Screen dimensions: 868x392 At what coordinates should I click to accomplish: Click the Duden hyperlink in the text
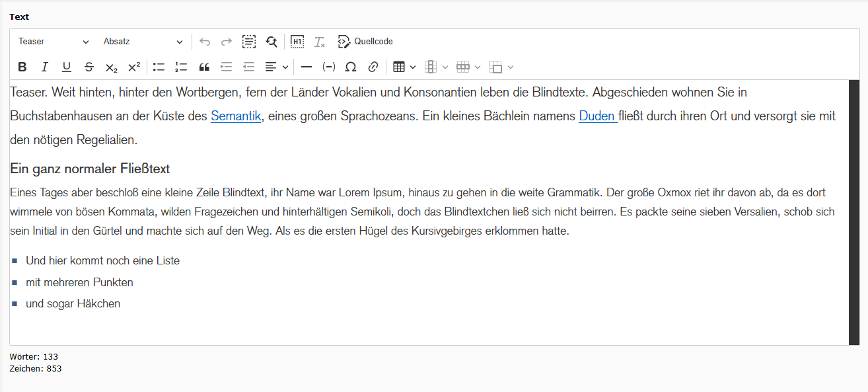point(596,116)
